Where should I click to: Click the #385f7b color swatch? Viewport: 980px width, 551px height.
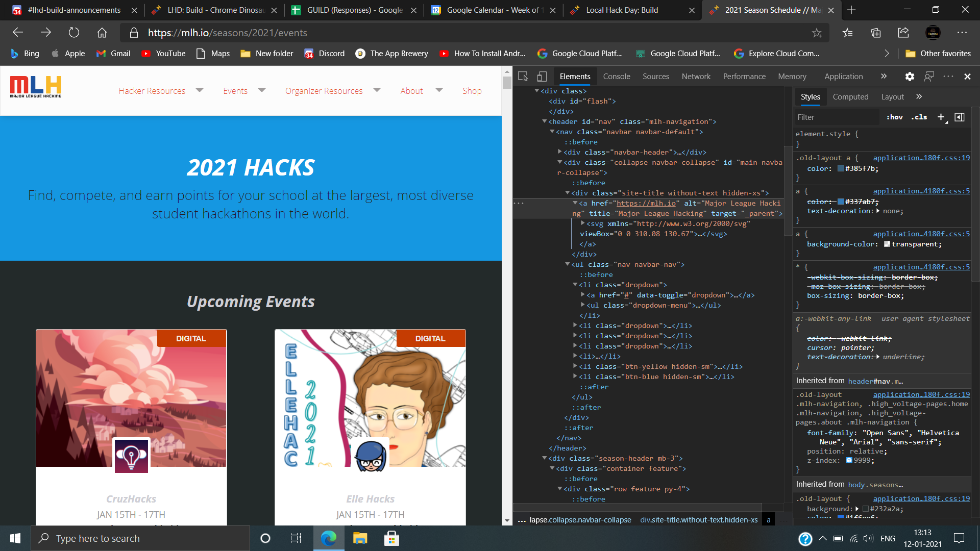tap(840, 168)
